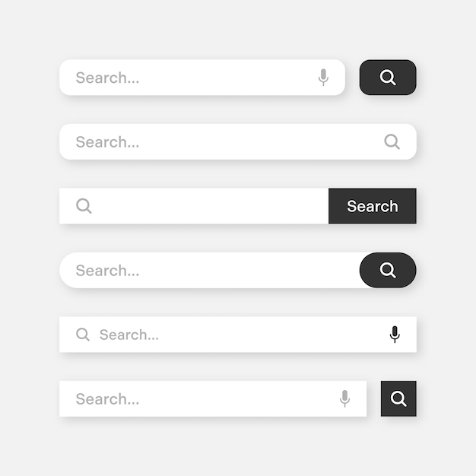Screen dimensions: 476x476
Task: Click the dark rounded-rectangle magnifier button
Action: tap(388, 78)
